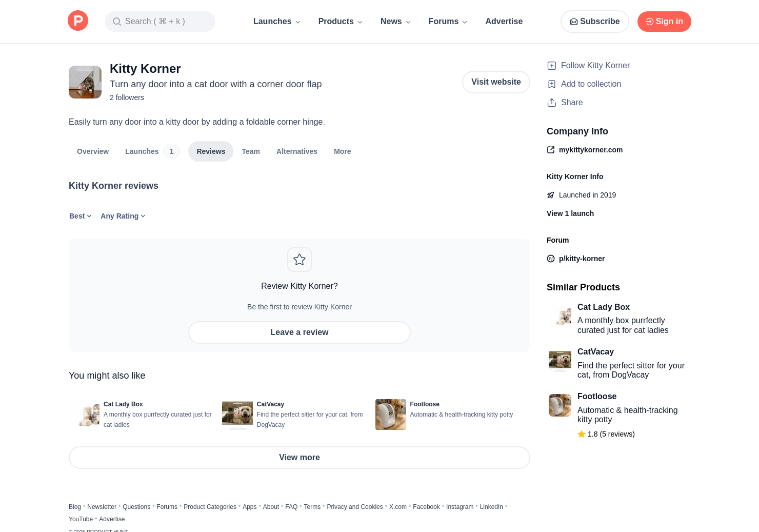Switch to the Alternatives tab
This screenshot has height=532, width=759.
click(x=297, y=151)
